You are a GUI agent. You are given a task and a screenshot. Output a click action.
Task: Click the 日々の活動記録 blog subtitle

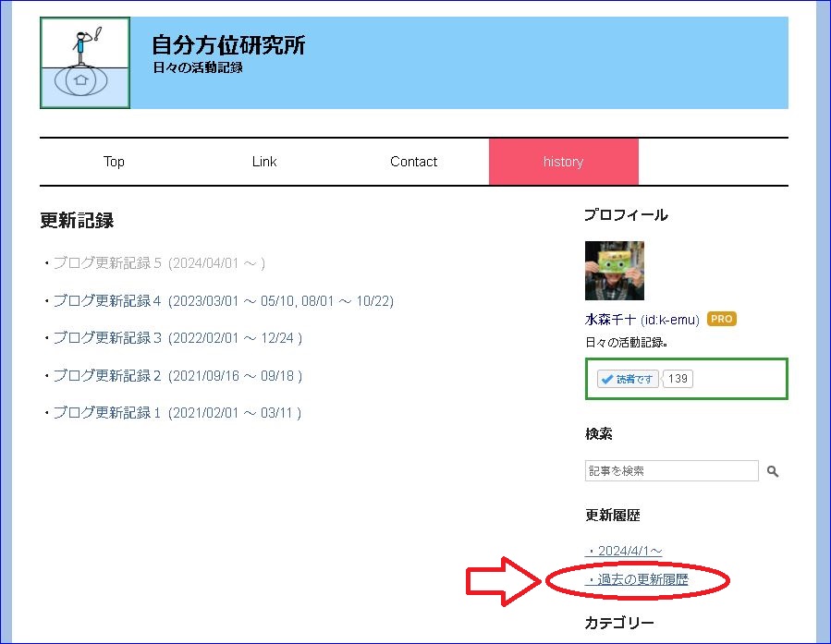click(x=198, y=67)
